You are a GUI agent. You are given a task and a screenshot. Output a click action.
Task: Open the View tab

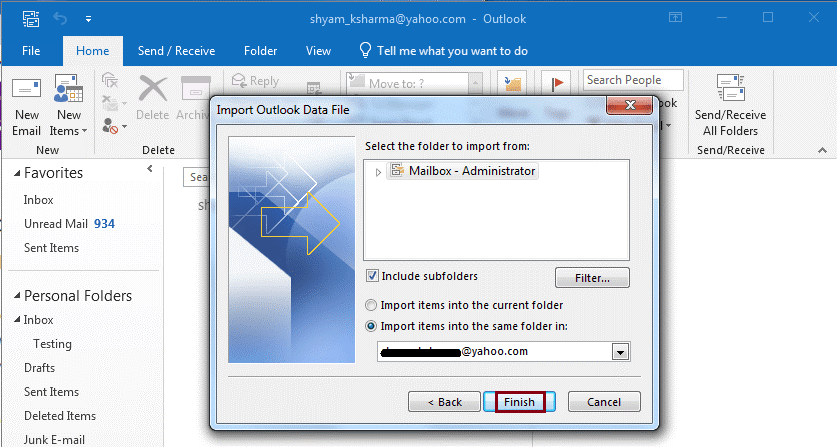pos(318,51)
